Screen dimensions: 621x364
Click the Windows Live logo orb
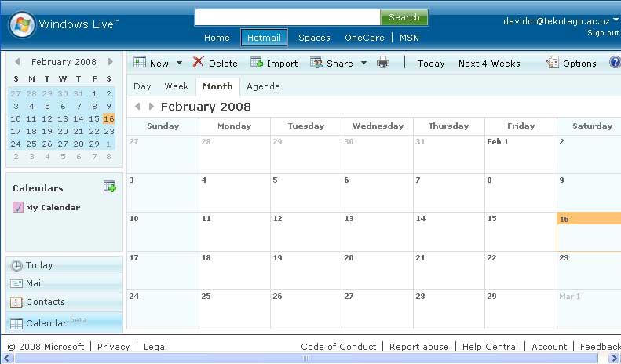tap(22, 24)
